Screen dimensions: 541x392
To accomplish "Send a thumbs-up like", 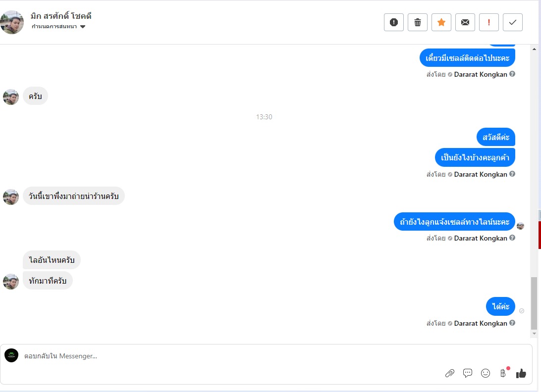I will point(521,373).
